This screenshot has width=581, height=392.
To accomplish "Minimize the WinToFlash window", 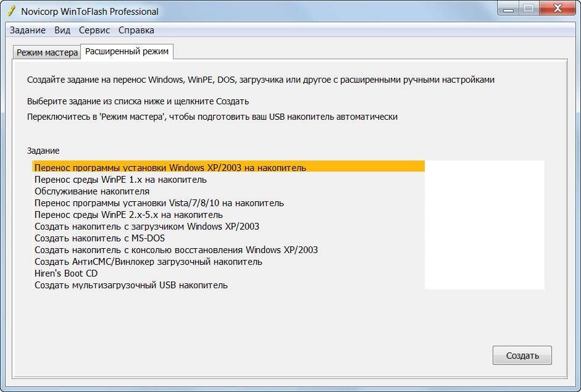I will point(508,9).
